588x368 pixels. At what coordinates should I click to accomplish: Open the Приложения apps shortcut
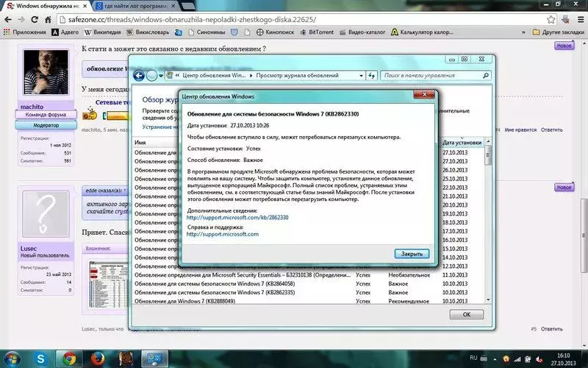pos(24,32)
